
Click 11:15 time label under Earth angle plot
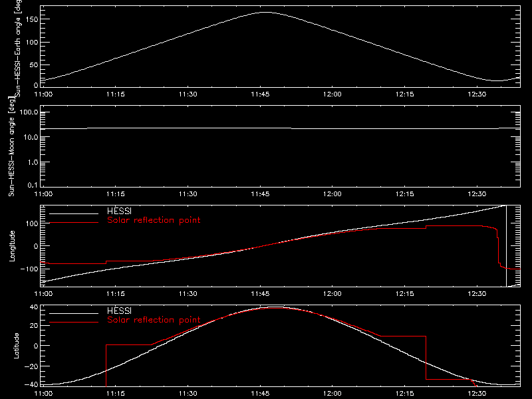[x=116, y=94]
